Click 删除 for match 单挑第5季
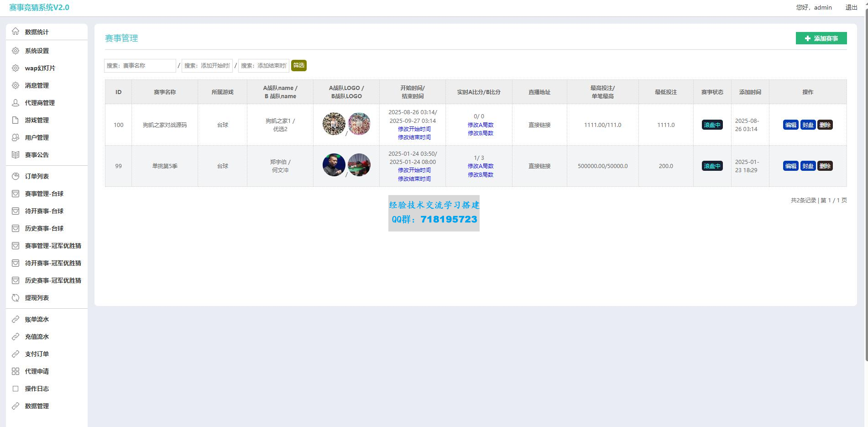Image resolution: width=868 pixels, height=427 pixels. (x=825, y=166)
